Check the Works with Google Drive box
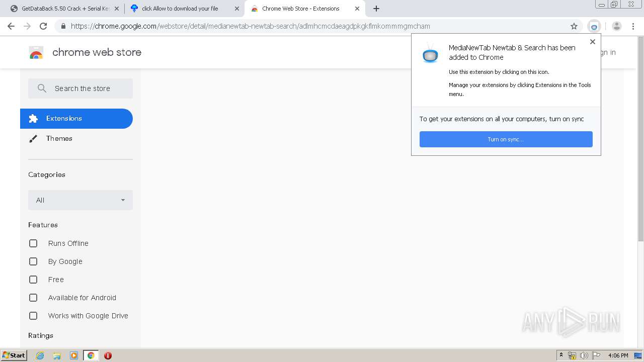 tap(33, 316)
